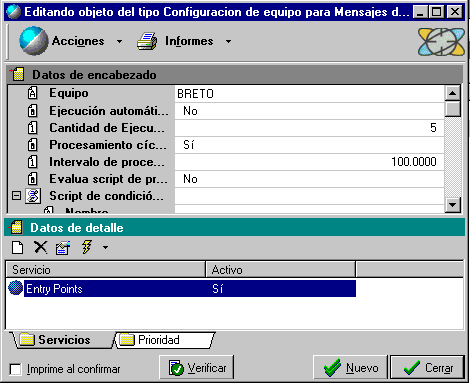Edit the Intervalo value 100.0000
Viewport: 470px width, 383px height.
tap(309, 162)
